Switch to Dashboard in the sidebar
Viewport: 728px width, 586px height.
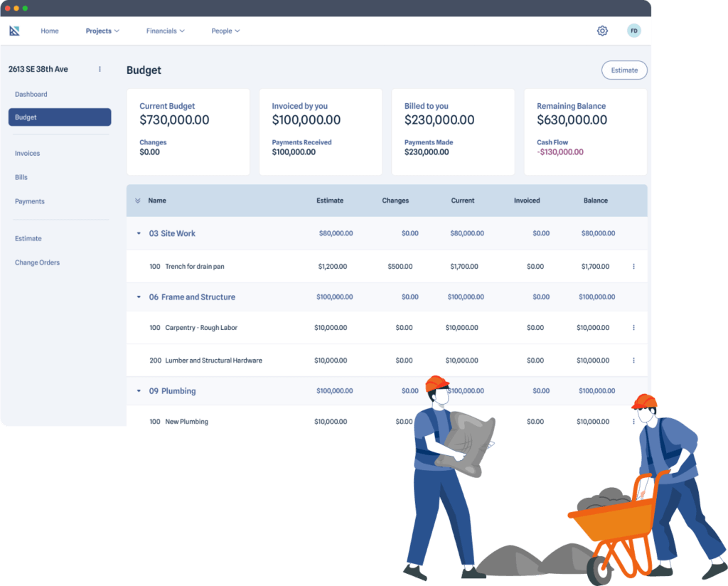[31, 94]
